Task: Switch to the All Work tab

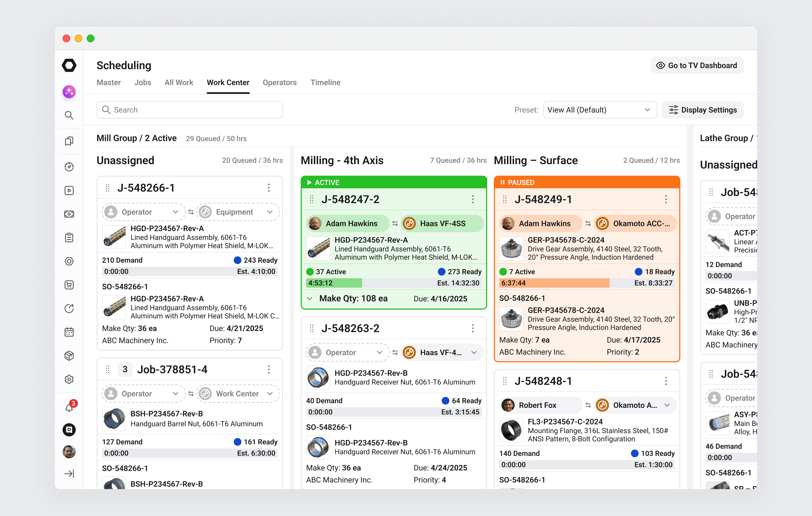Action: point(179,82)
